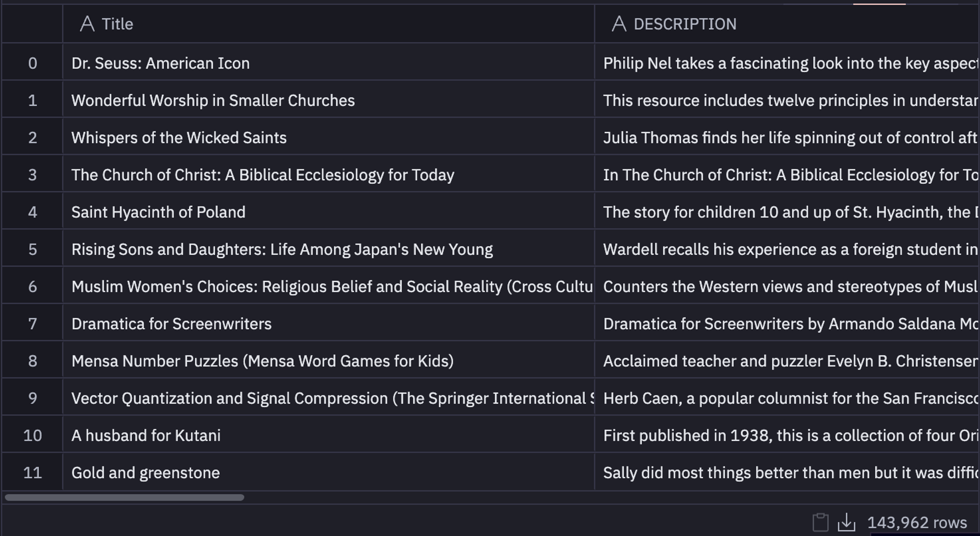The image size is (980, 536).
Task: Select the DESCRIPTION column header
Action: point(787,24)
